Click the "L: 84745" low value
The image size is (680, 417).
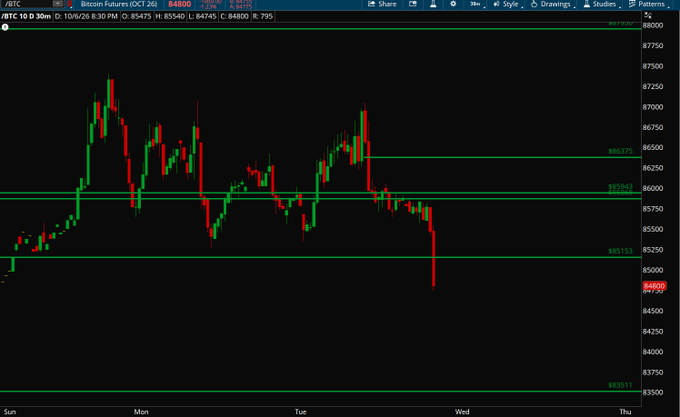[x=202, y=16]
